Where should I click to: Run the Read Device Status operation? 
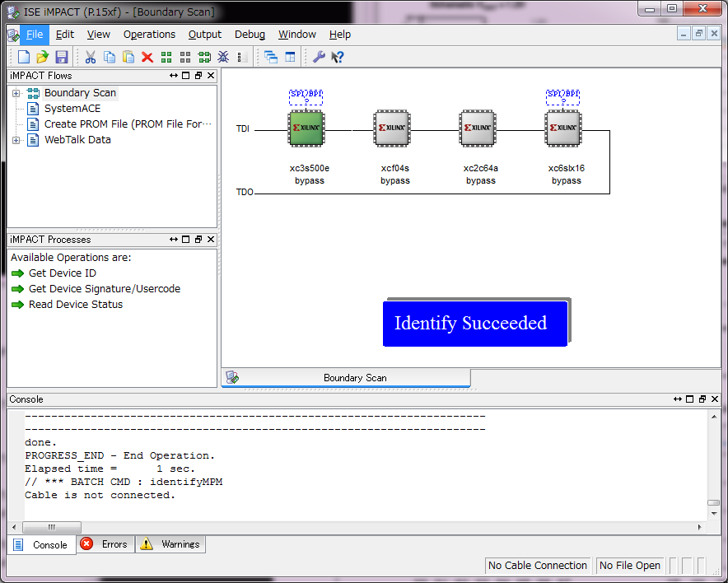[x=75, y=305]
